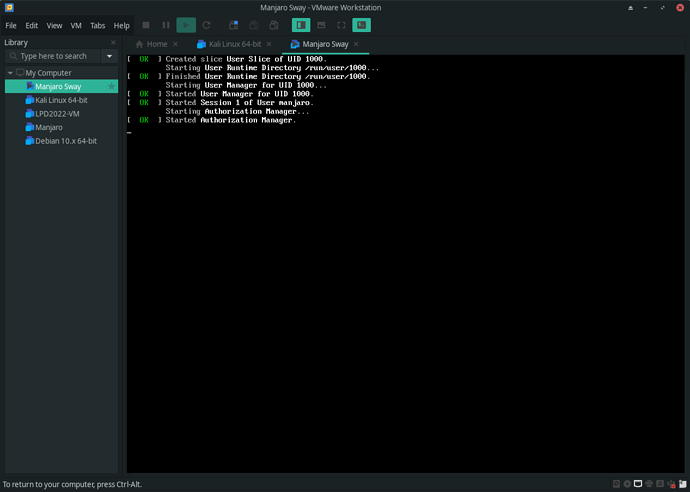Close the VMware Workstation window
The width and height of the screenshot is (690, 492).
680,7
